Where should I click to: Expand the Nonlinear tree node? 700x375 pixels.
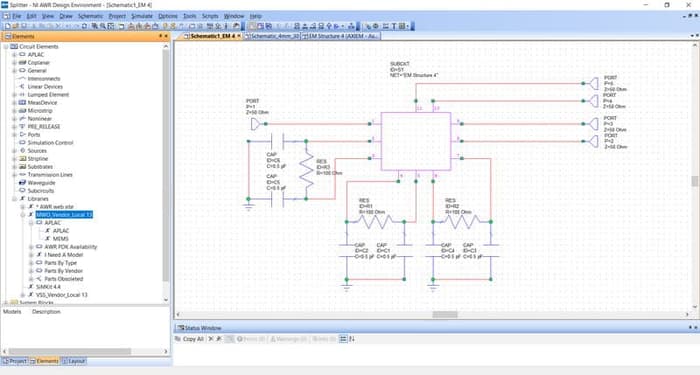pyautogui.click(x=14, y=119)
